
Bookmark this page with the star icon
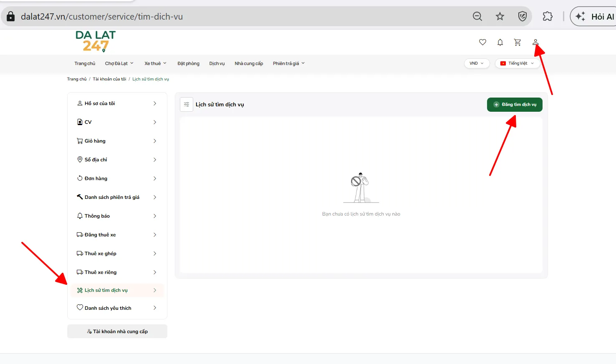pyautogui.click(x=500, y=16)
